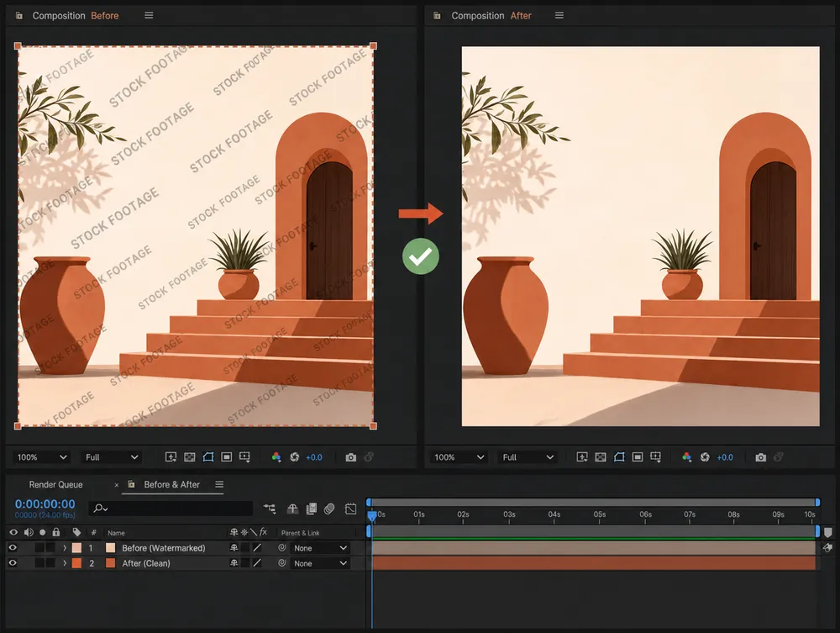840x633 pixels.
Task: Toggle mask path visibility in After viewer
Action: point(619,457)
